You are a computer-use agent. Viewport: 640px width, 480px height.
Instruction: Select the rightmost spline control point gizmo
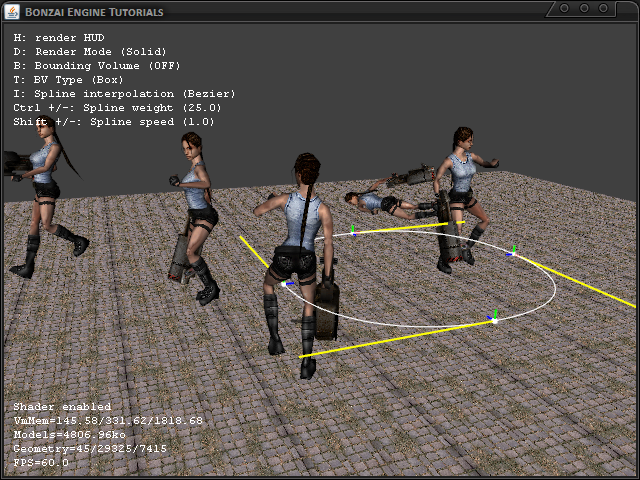513,252
